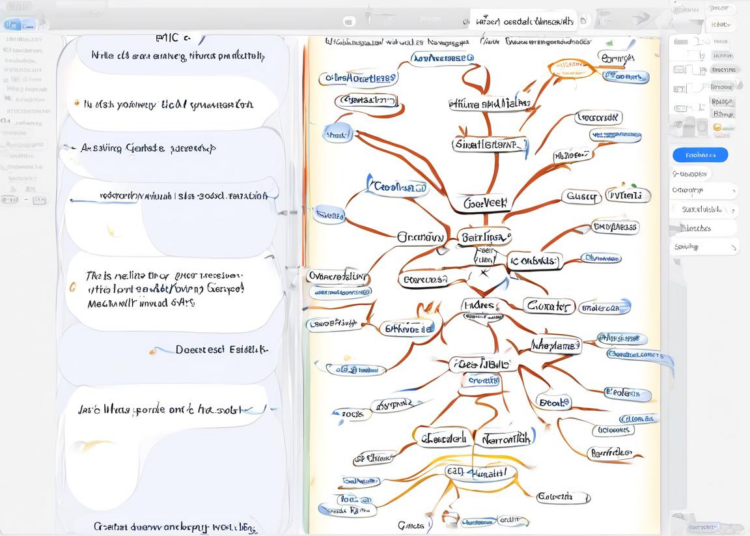Click the orange marker beside the multi-line outline note
Image resolution: width=750 pixels, height=536 pixels.
[71, 286]
